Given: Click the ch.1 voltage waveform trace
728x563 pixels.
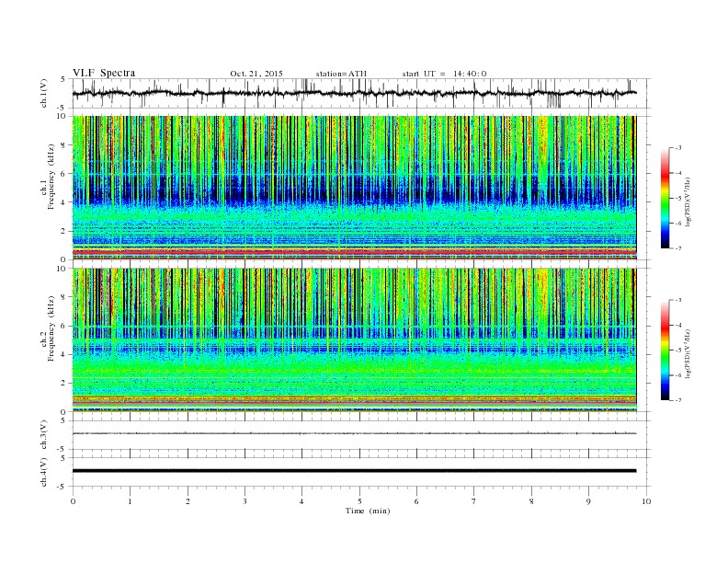Looking at the screenshot, I should (x=354, y=93).
